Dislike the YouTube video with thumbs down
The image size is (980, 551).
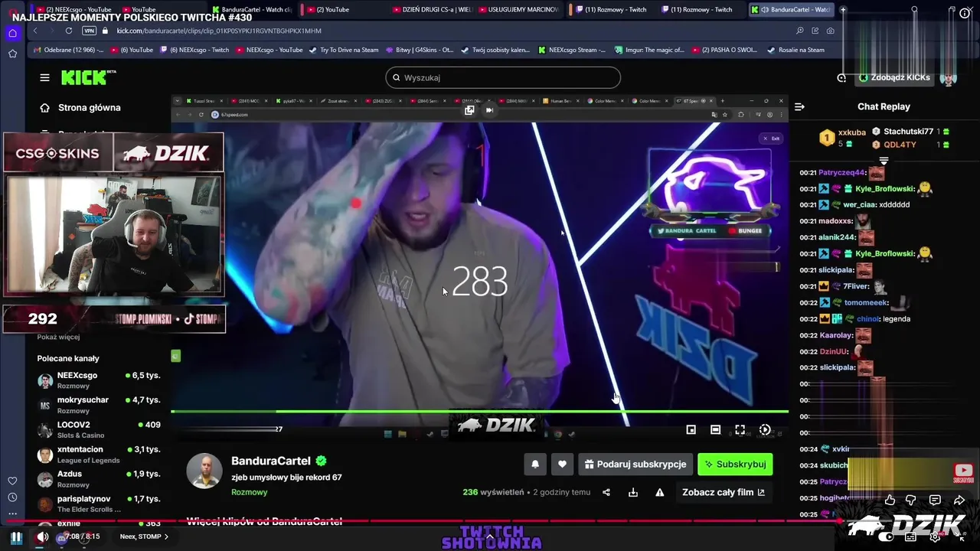[x=911, y=500]
